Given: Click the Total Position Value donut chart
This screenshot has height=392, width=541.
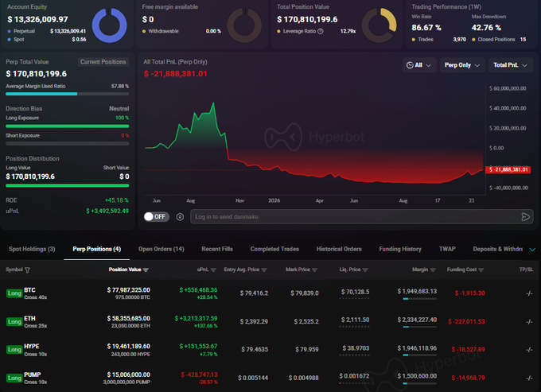Looking at the screenshot, I should [x=379, y=25].
